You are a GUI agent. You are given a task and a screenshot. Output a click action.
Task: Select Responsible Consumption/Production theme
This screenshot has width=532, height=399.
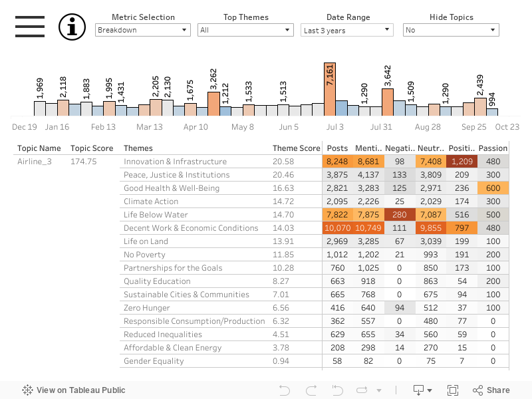click(194, 321)
